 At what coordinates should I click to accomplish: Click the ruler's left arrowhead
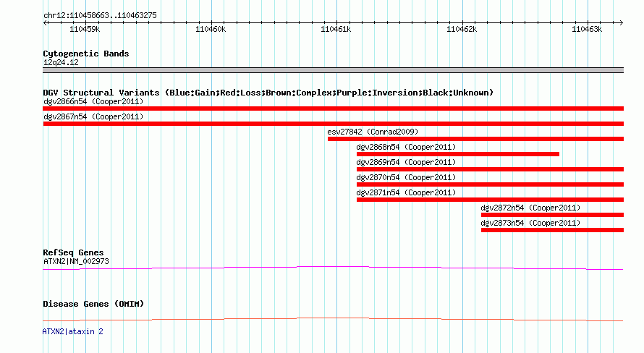pos(45,23)
